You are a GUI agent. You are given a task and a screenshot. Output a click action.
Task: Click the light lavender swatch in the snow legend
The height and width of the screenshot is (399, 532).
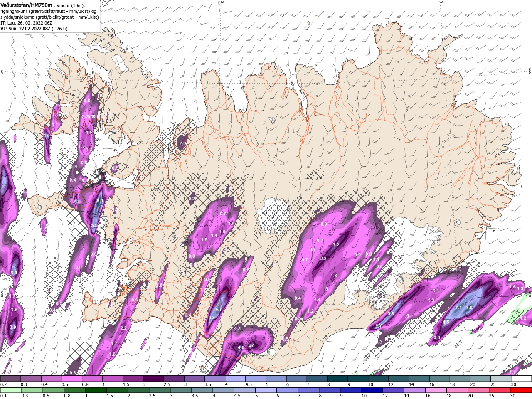(x=235, y=379)
